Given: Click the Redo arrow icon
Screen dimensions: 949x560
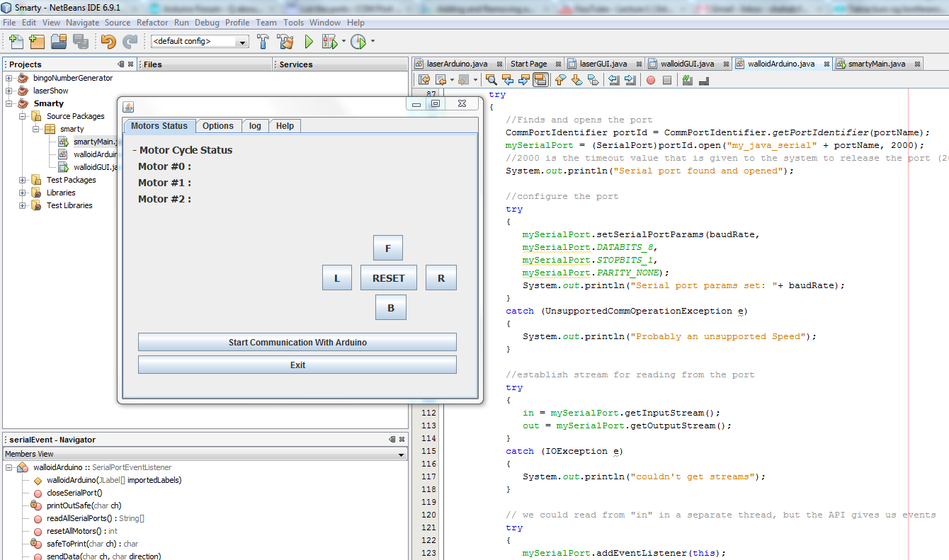Looking at the screenshot, I should (130, 41).
